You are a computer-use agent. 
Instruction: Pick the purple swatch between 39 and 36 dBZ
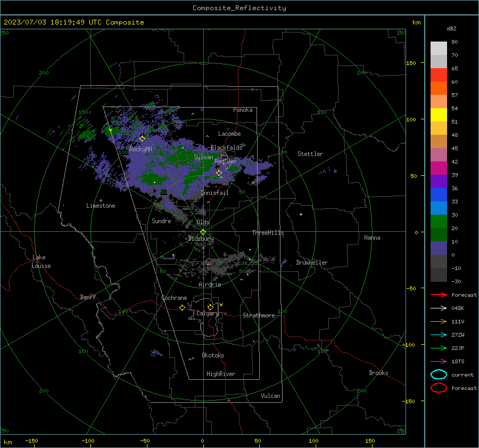pos(439,181)
